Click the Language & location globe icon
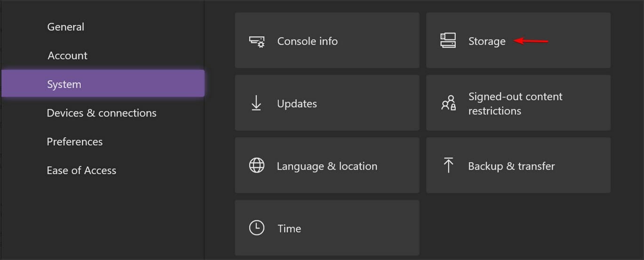The width and height of the screenshot is (644, 260). tap(256, 166)
